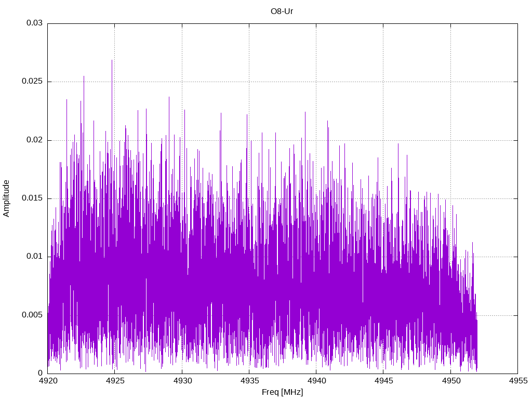The width and height of the screenshot is (532, 399).
Task: Click the x-axis tick label 4935
Action: (x=249, y=381)
